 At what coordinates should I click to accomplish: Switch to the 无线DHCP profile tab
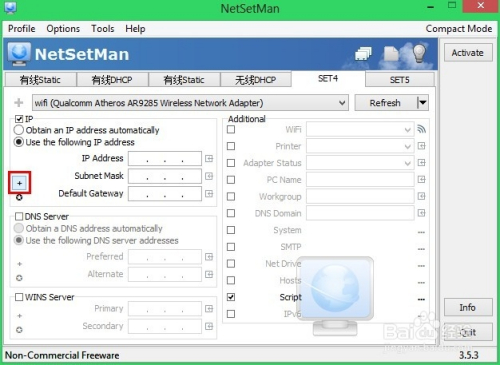pyautogui.click(x=256, y=80)
